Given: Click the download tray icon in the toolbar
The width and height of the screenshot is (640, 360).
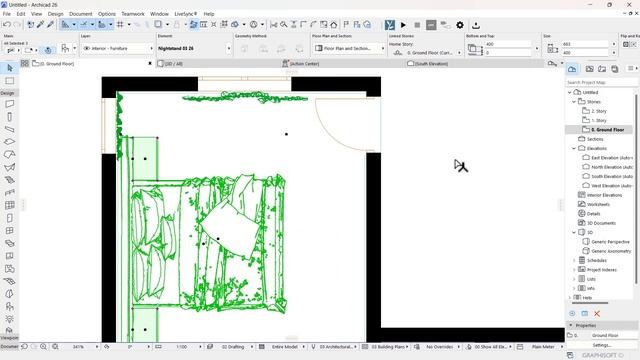Looking at the screenshot, I should [476, 25].
